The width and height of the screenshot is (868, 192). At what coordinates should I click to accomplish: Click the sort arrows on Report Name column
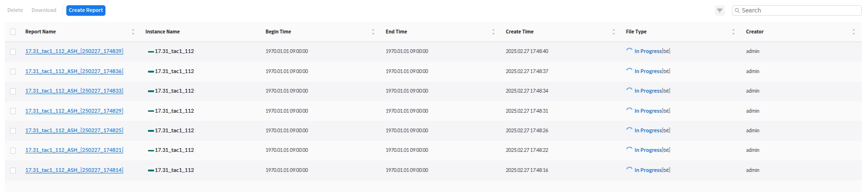(133, 32)
